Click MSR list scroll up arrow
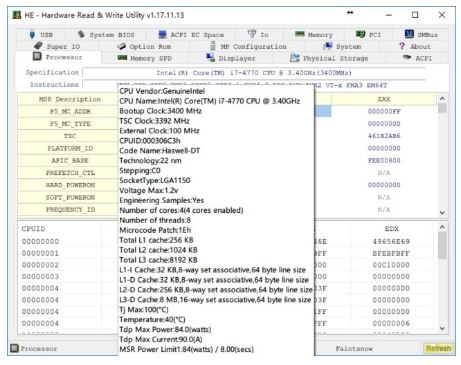461x365 pixels. 442,99
